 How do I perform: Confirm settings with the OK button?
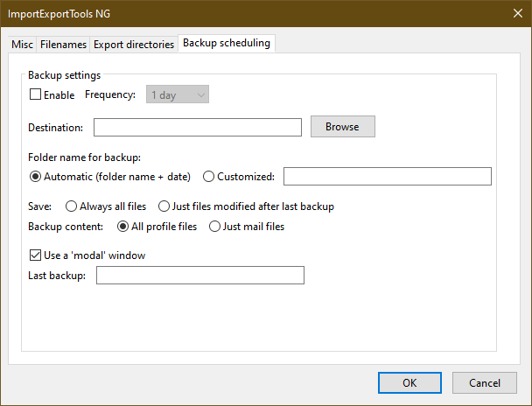pos(409,382)
